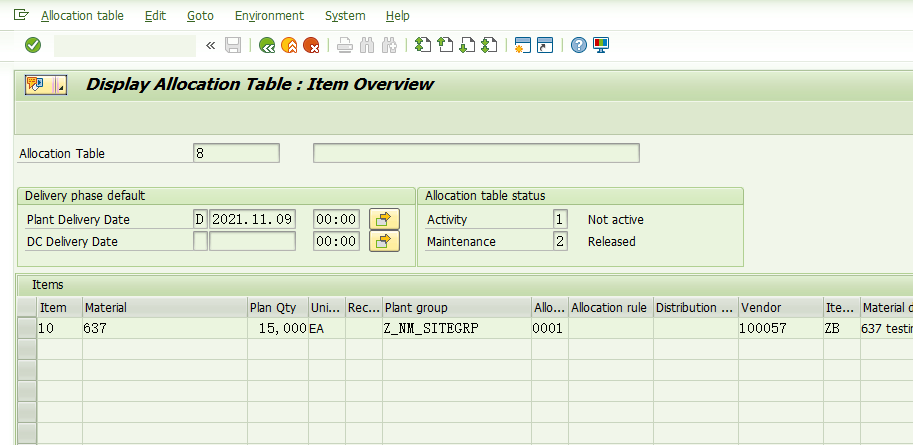Click the Plan Qty column header
Viewport: 913px width, 445px height.
pyautogui.click(x=278, y=308)
